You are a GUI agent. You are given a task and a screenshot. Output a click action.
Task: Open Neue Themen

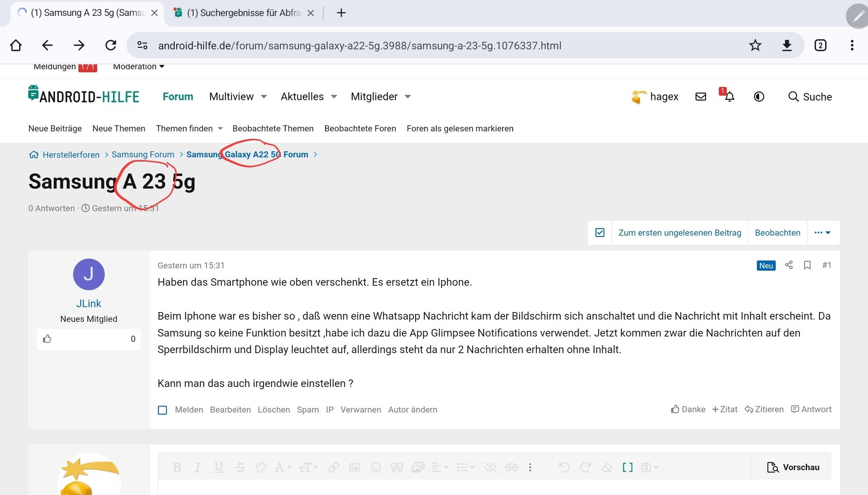click(x=119, y=129)
